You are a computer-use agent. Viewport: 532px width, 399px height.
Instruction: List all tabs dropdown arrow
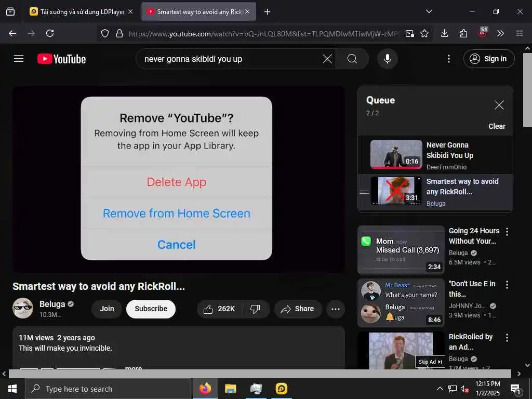(x=429, y=11)
